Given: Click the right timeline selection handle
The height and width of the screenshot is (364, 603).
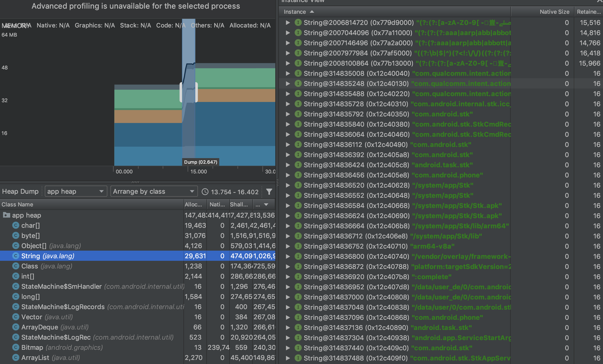Looking at the screenshot, I should tap(196, 92).
